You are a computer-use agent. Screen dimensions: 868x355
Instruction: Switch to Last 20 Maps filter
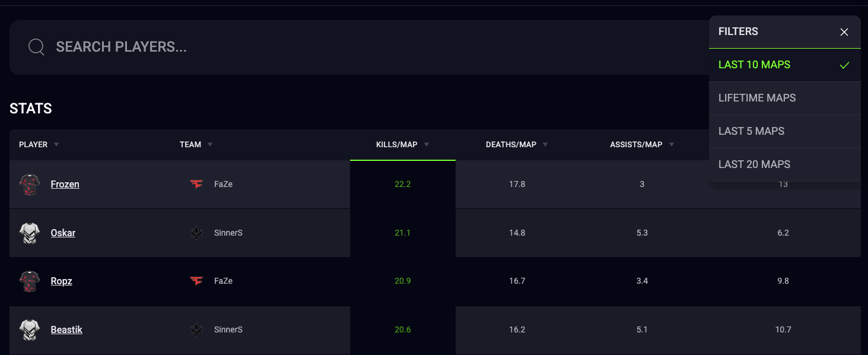coord(754,164)
